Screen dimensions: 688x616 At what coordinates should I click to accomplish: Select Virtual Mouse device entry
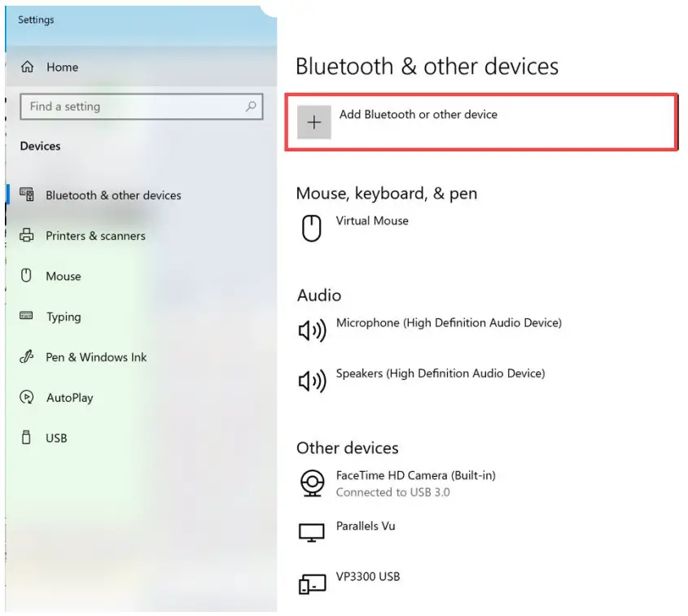[372, 221]
